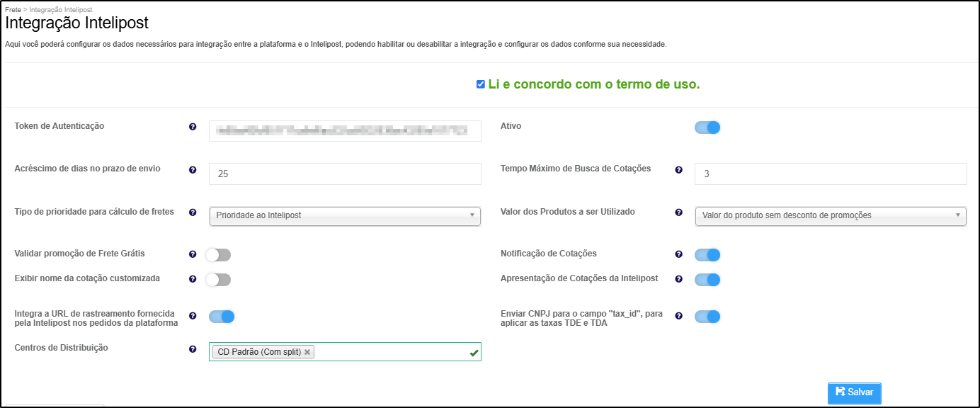Expand the Valor do produto sem desconto dropdown
The image size is (980, 408).
(831, 216)
